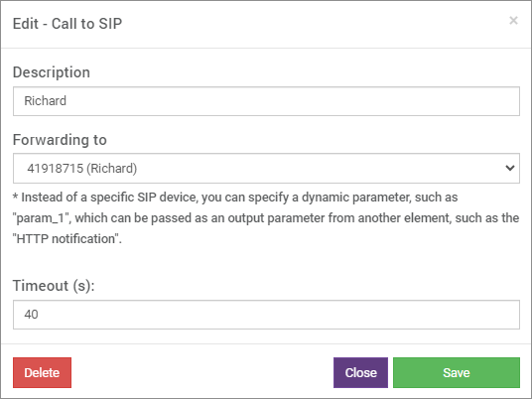Click the Forwarding to label
This screenshot has height=399, width=532.
pyautogui.click(x=60, y=140)
